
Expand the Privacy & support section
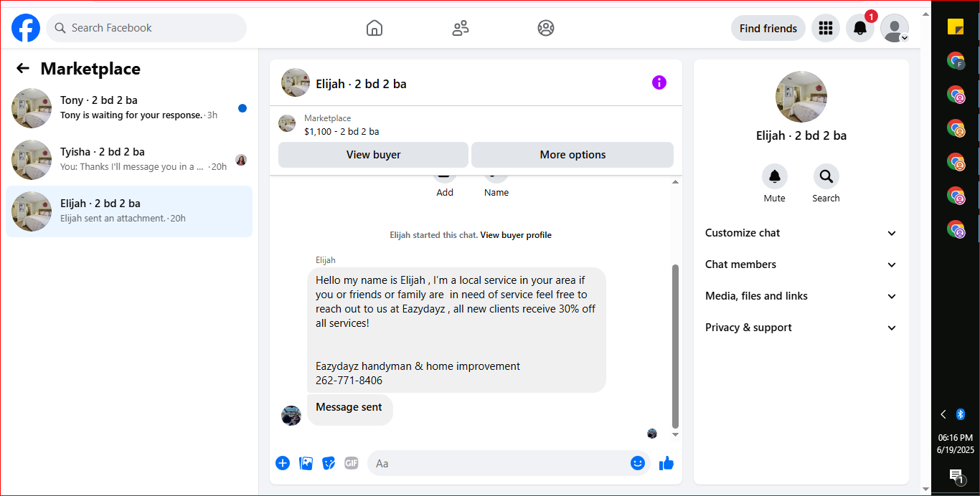coord(801,328)
